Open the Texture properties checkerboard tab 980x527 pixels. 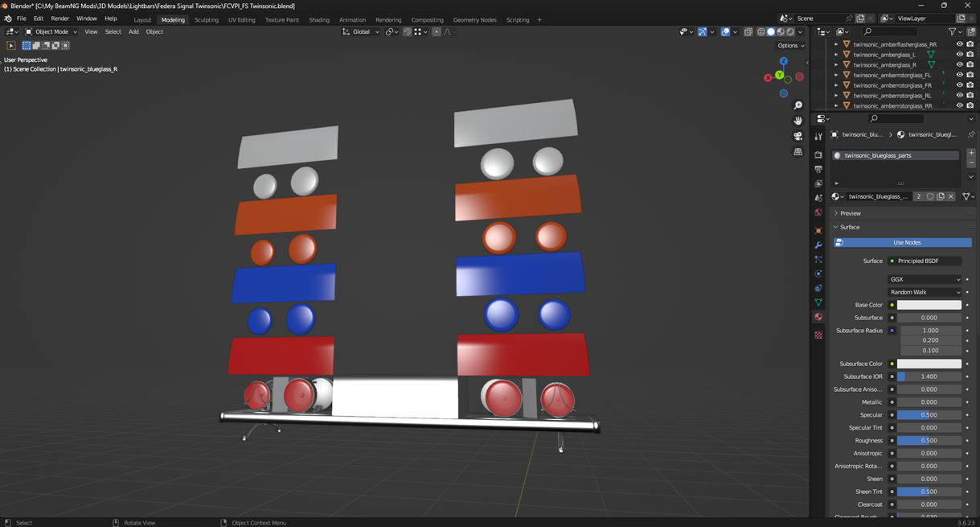[818, 336]
